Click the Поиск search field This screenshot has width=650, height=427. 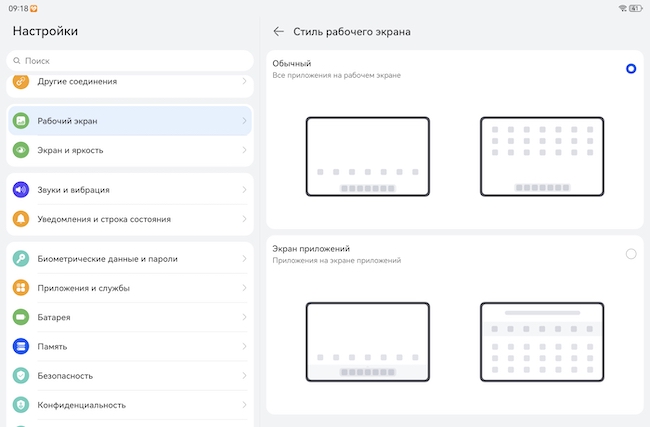click(130, 61)
